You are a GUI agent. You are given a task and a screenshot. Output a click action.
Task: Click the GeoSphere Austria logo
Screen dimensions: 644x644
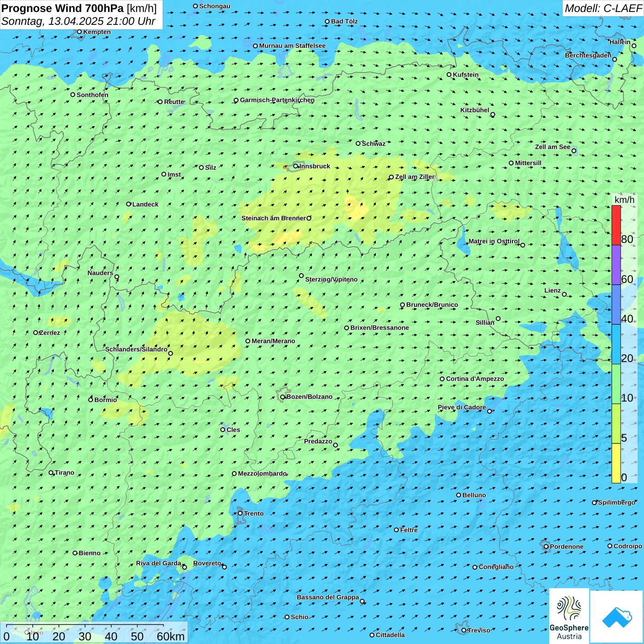(x=569, y=616)
